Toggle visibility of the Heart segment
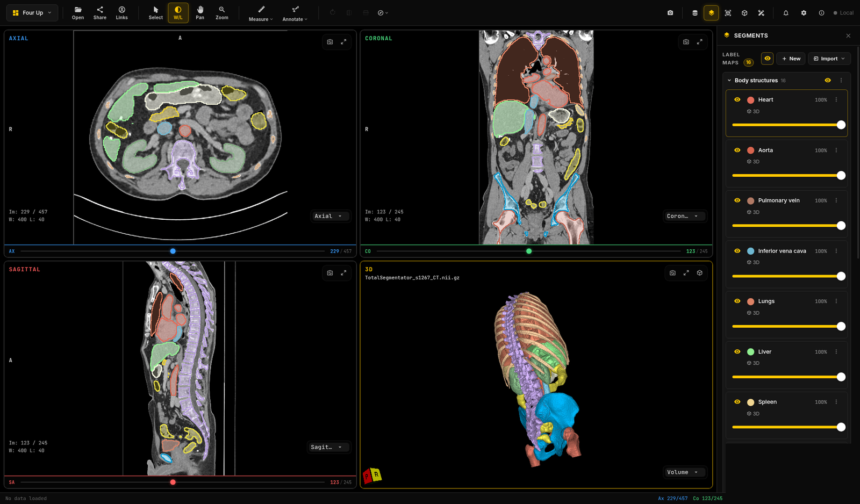 [x=737, y=100]
